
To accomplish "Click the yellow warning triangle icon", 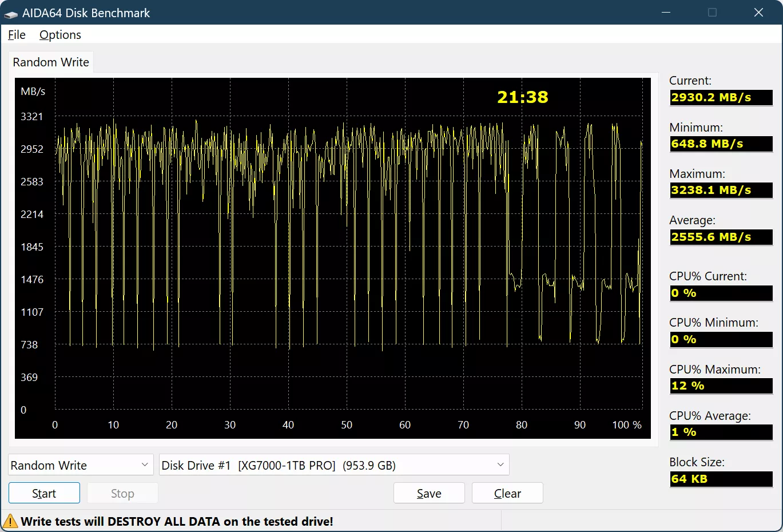I will [10, 522].
